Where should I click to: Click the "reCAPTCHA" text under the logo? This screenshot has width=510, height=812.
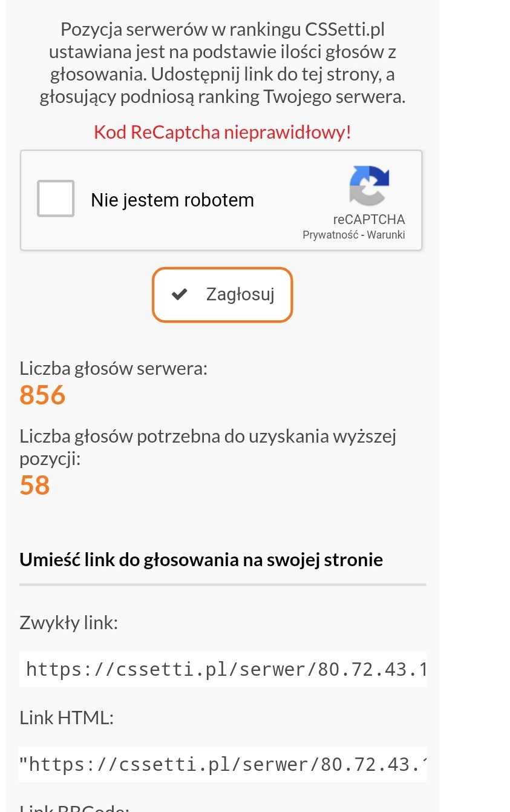[368, 219]
